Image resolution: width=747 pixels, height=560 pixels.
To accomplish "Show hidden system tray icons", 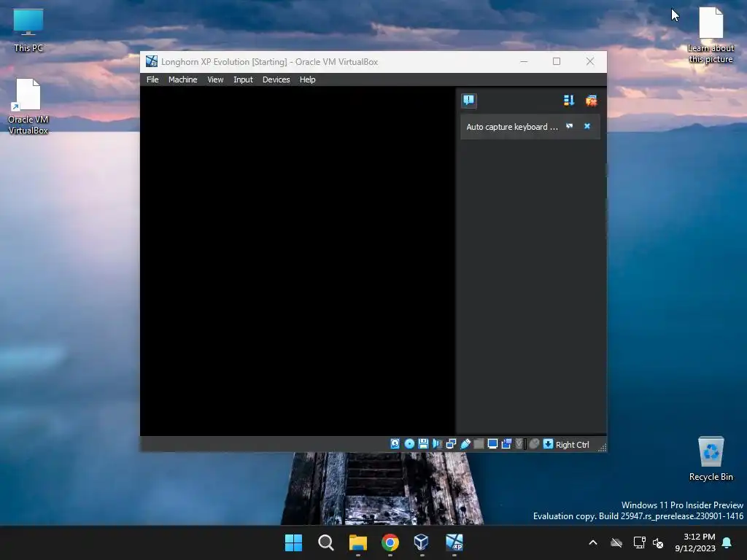I will 593,542.
